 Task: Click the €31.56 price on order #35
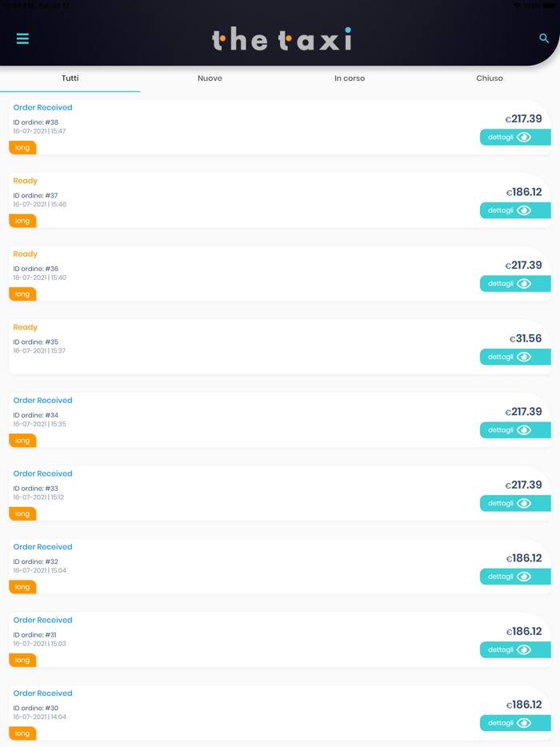tap(526, 338)
